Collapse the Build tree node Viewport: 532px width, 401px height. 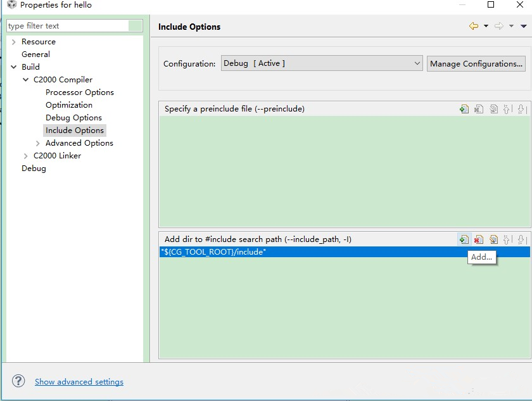click(13, 67)
